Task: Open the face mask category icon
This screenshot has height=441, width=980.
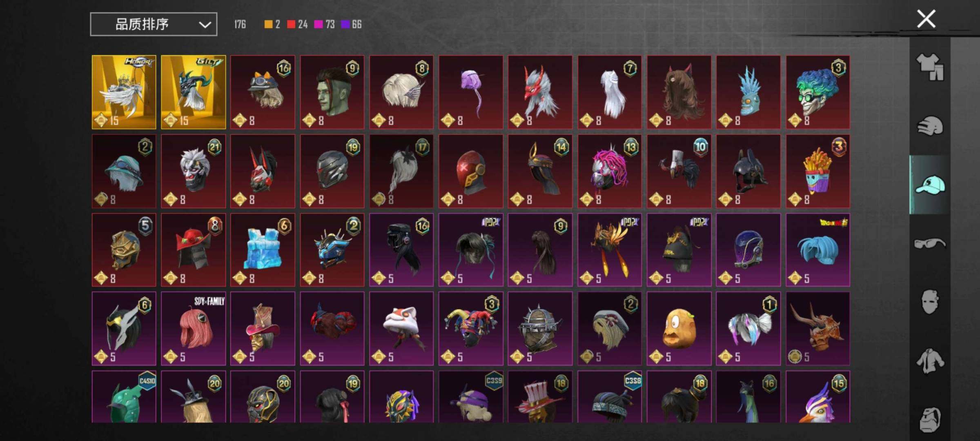Action: point(930,302)
